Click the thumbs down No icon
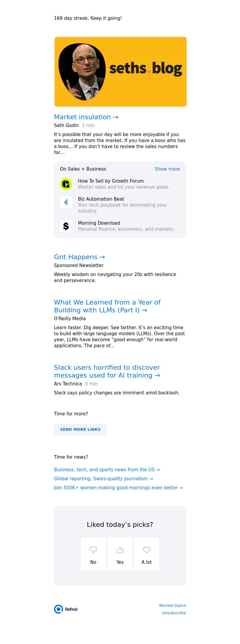Viewport: 240px width, 644px height. (93, 550)
